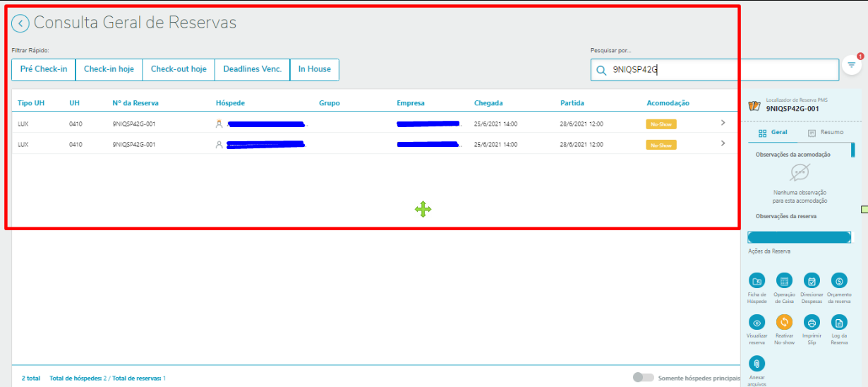The height and width of the screenshot is (387, 868).
Task: Select the side panel vertical scrollbar
Action: 853,152
